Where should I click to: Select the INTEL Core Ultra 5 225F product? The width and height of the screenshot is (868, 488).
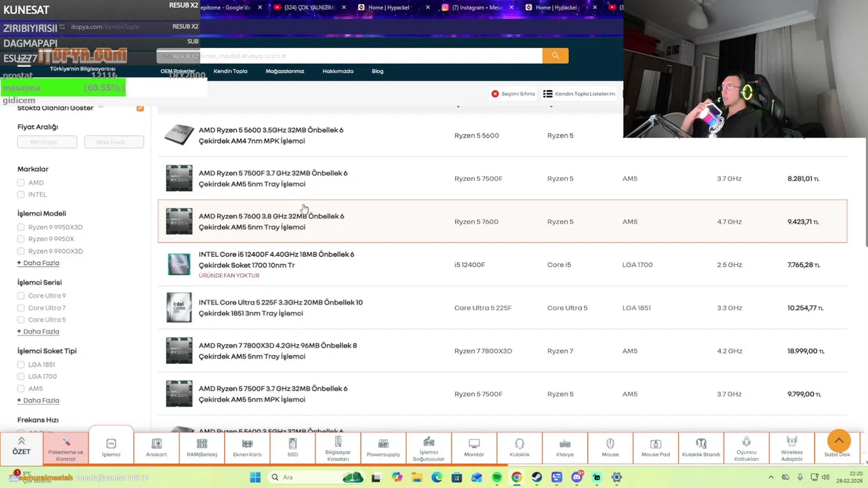point(502,308)
